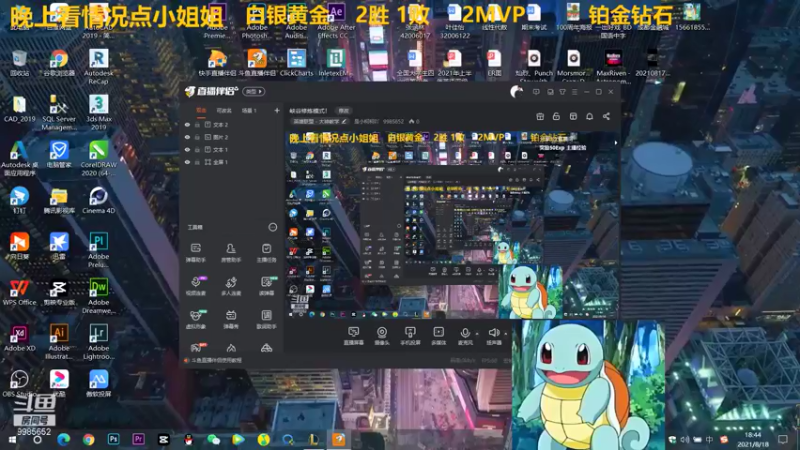Add a screen capture source (直播屏幕)
The image size is (800, 450).
point(354,336)
